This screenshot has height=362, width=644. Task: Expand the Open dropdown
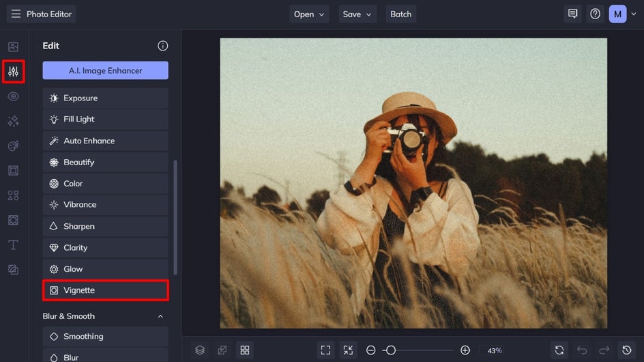[309, 14]
